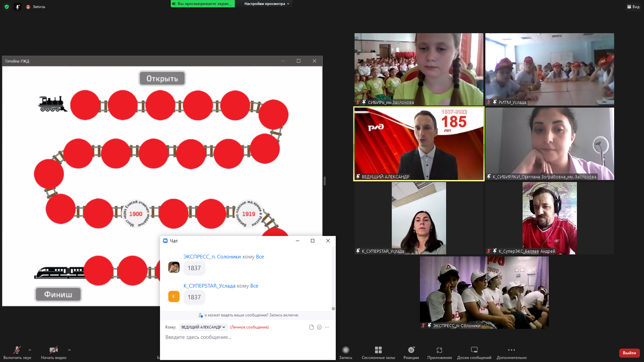The width and height of the screenshot is (644, 362).
Task: Click the green encryption shield icon
Action: point(7,7)
